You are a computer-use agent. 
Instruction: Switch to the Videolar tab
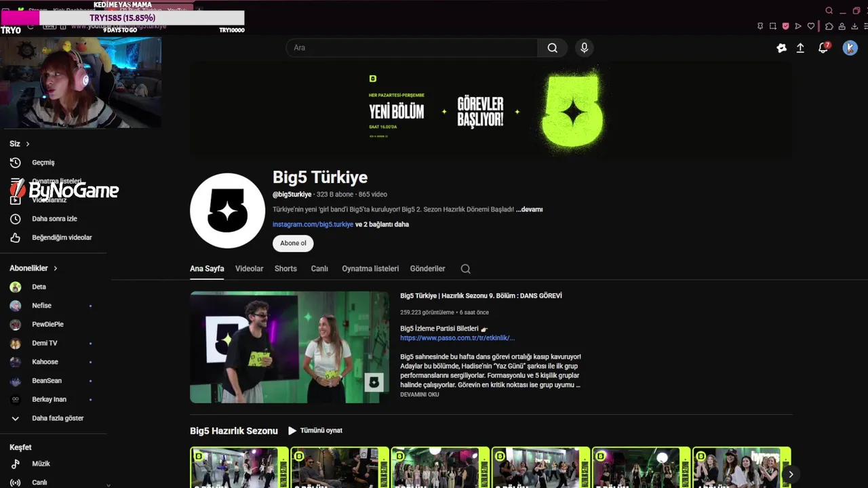pyautogui.click(x=249, y=269)
